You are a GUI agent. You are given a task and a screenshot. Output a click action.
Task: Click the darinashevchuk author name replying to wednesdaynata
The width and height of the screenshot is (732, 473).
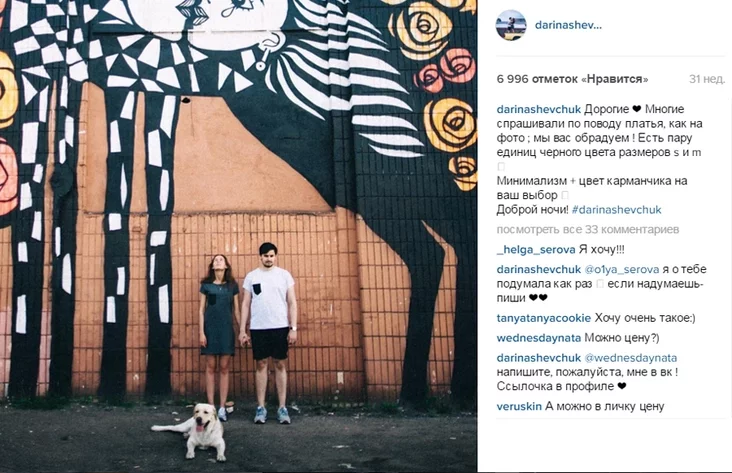point(539,358)
